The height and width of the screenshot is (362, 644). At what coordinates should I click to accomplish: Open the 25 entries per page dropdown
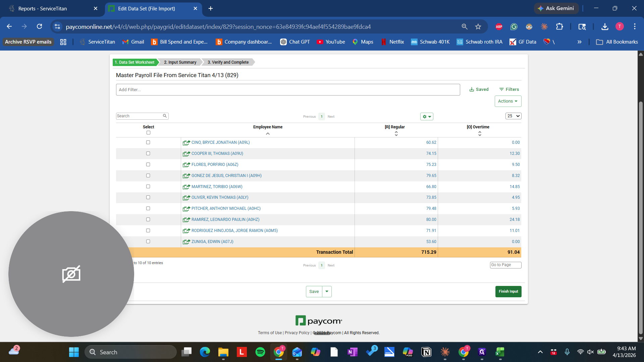[x=513, y=116]
